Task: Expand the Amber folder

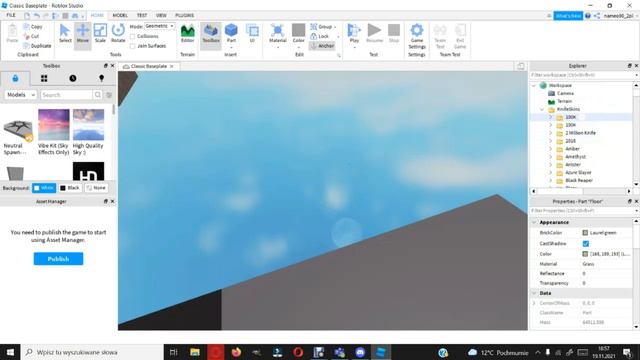Action: pyautogui.click(x=550, y=149)
